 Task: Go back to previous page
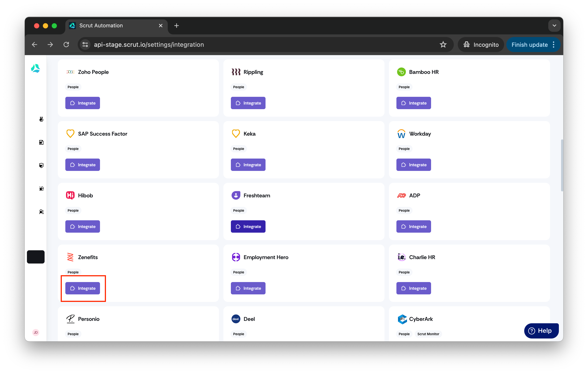pos(34,45)
